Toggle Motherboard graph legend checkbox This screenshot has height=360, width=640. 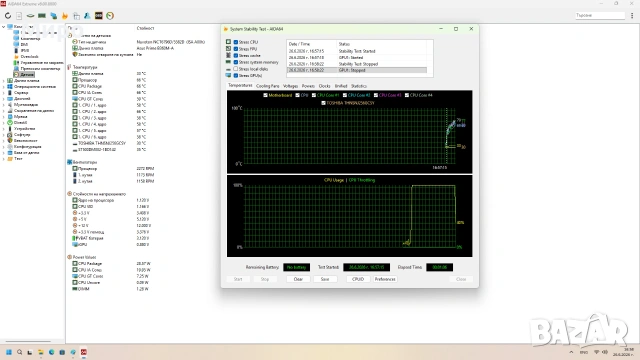(x=265, y=95)
